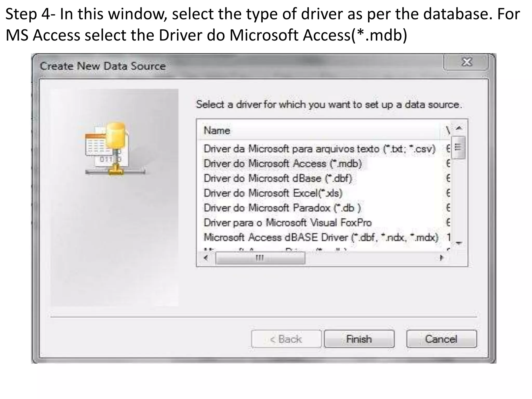Click the horizontal scrollbar thumb
The width and height of the screenshot is (532, 399).
(260, 258)
